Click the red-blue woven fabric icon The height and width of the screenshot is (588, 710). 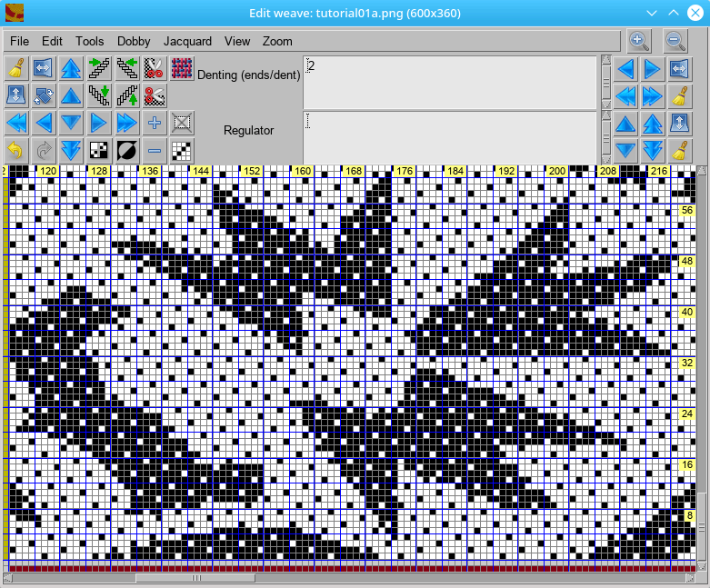click(182, 68)
